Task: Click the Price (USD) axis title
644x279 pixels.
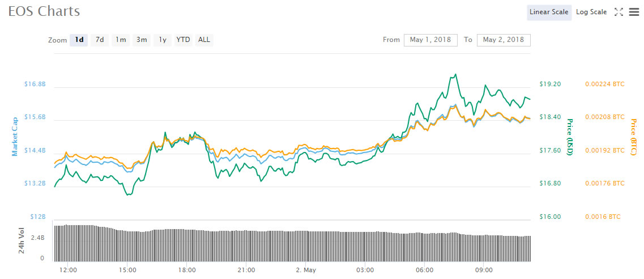Action: (570, 136)
